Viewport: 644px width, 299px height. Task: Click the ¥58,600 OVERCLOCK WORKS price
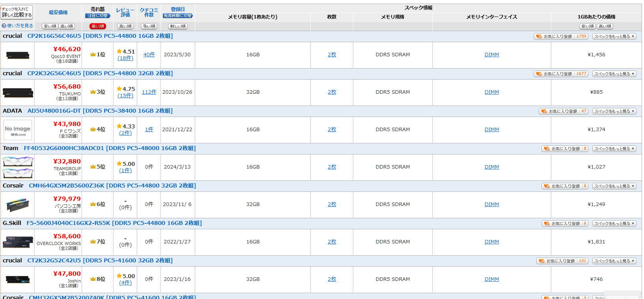tap(67, 236)
